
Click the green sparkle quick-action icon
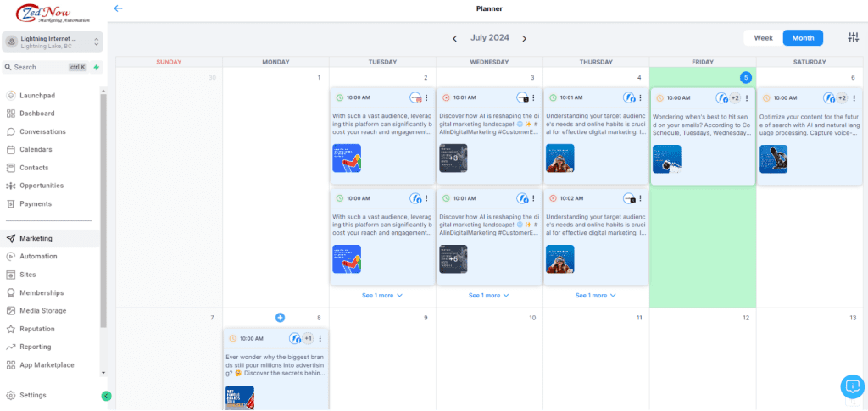[97, 67]
